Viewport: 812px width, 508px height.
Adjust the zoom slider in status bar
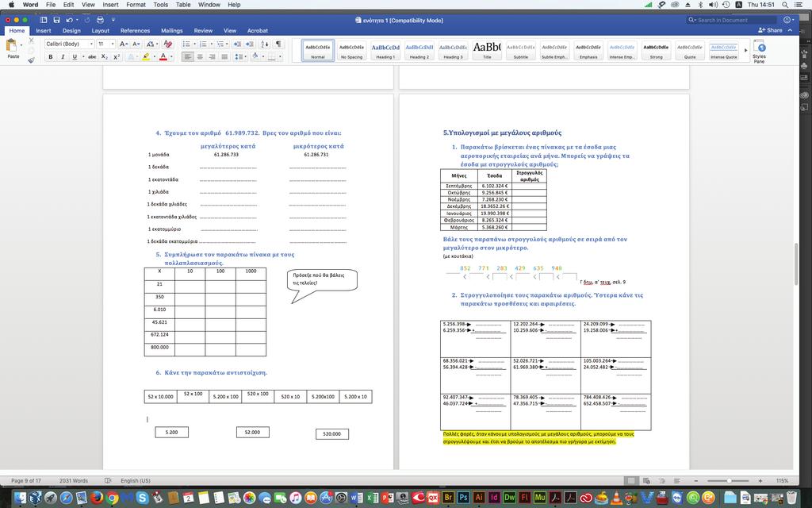pyautogui.click(x=729, y=480)
